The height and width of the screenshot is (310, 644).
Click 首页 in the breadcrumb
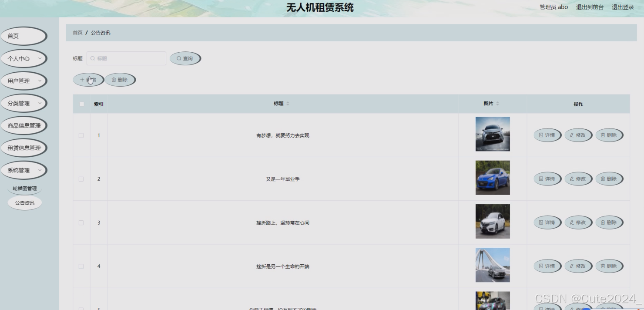click(77, 33)
